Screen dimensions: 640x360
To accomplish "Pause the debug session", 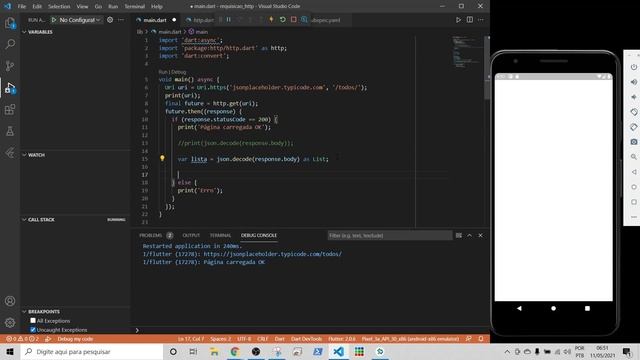I will pyautogui.click(x=229, y=20).
